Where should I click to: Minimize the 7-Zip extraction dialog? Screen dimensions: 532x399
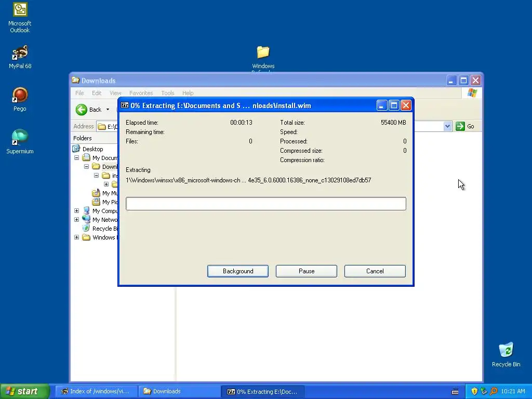click(x=382, y=105)
